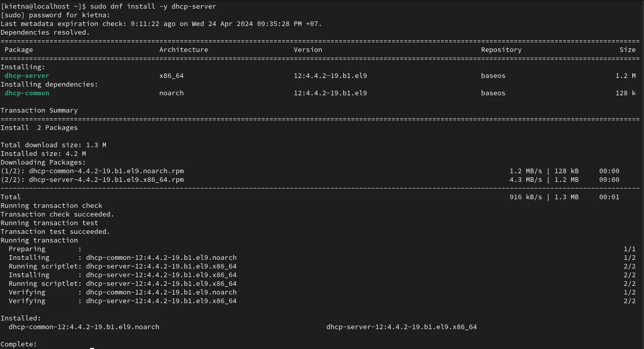Click the Dependencies resolved line
644x349 pixels.
45,33
